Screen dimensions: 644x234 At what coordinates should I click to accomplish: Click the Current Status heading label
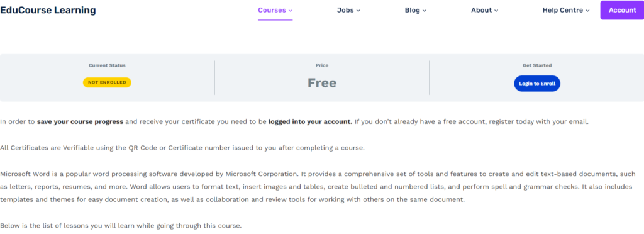tap(107, 65)
